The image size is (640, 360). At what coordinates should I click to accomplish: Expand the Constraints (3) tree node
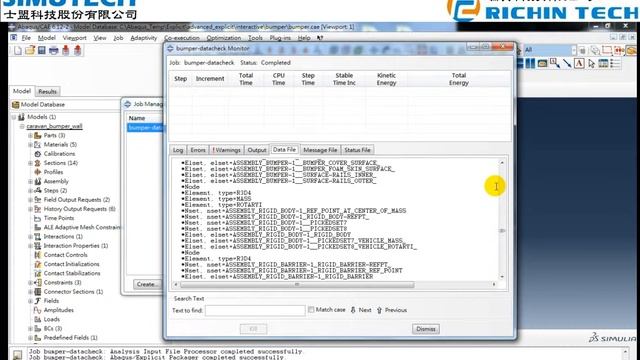pyautogui.click(x=30, y=282)
